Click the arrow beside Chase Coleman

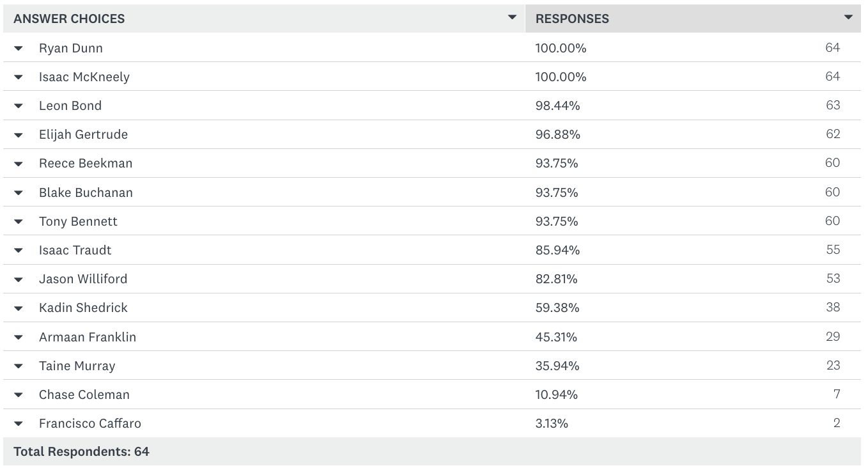tap(19, 395)
